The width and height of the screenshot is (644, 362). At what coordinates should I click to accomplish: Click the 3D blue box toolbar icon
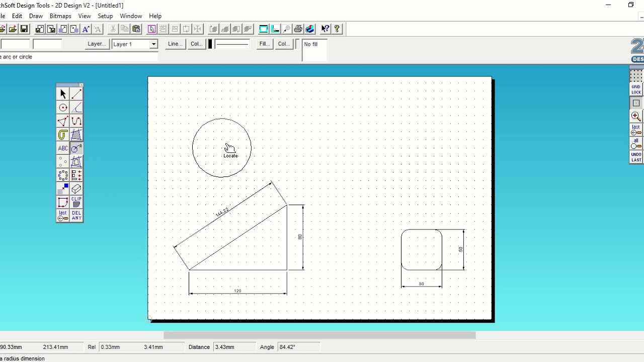tap(310, 29)
